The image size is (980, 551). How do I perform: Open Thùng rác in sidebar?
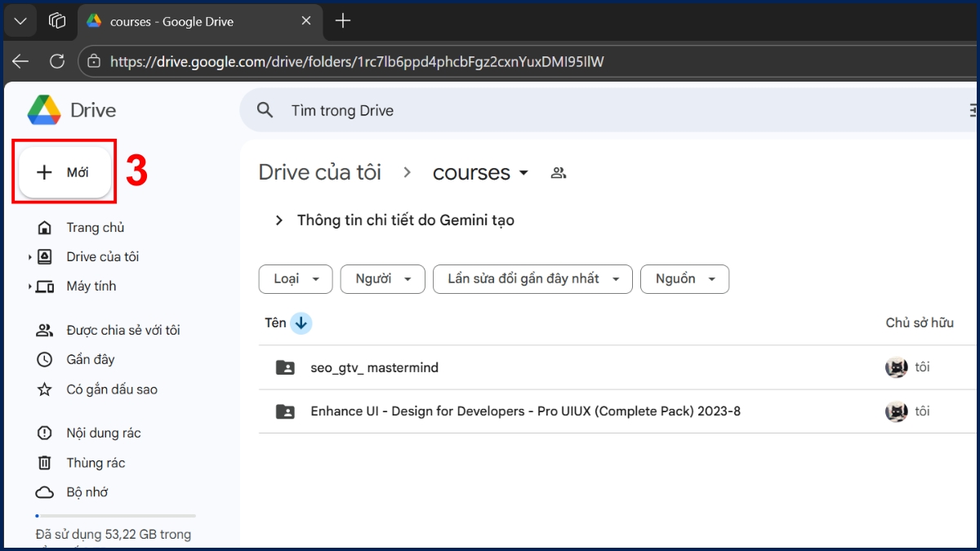[x=96, y=463]
